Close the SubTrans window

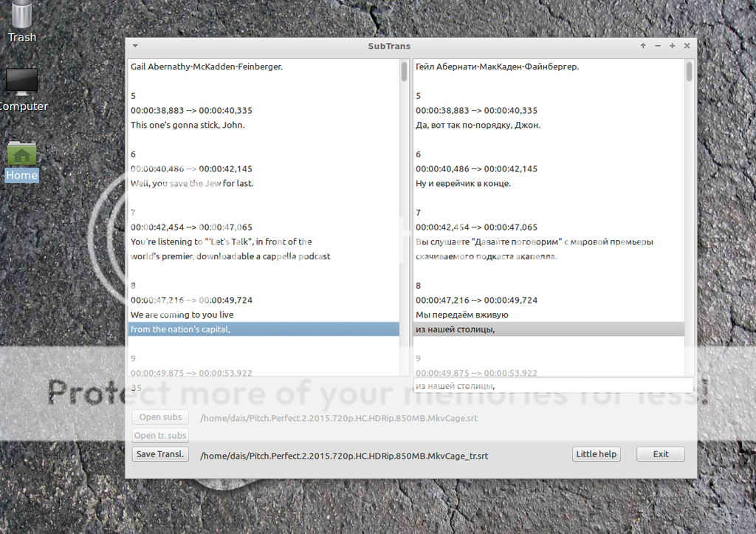[687, 46]
